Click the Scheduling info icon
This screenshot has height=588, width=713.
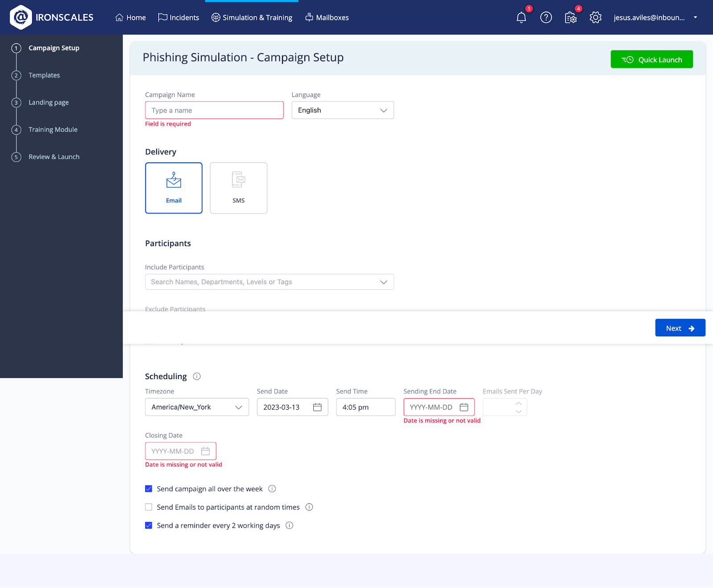(x=197, y=376)
